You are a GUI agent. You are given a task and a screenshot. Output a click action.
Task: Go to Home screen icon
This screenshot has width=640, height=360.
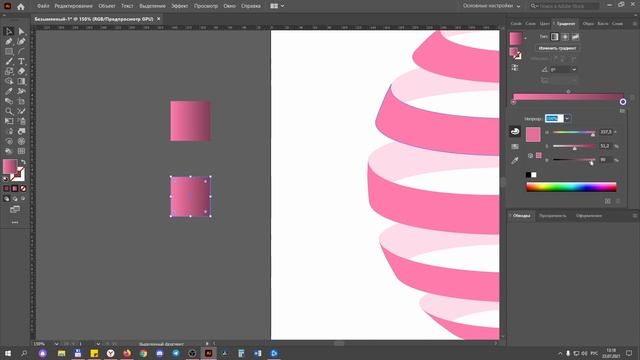click(x=20, y=6)
